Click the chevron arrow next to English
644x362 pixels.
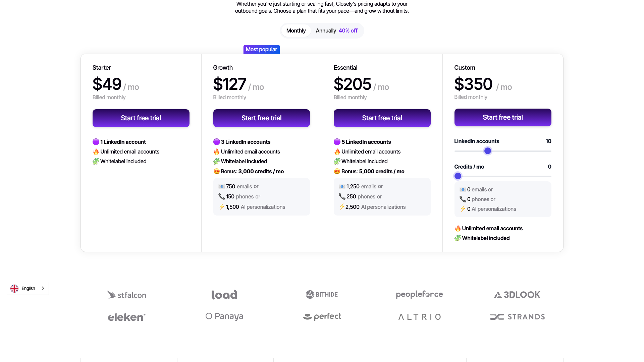pyautogui.click(x=43, y=288)
